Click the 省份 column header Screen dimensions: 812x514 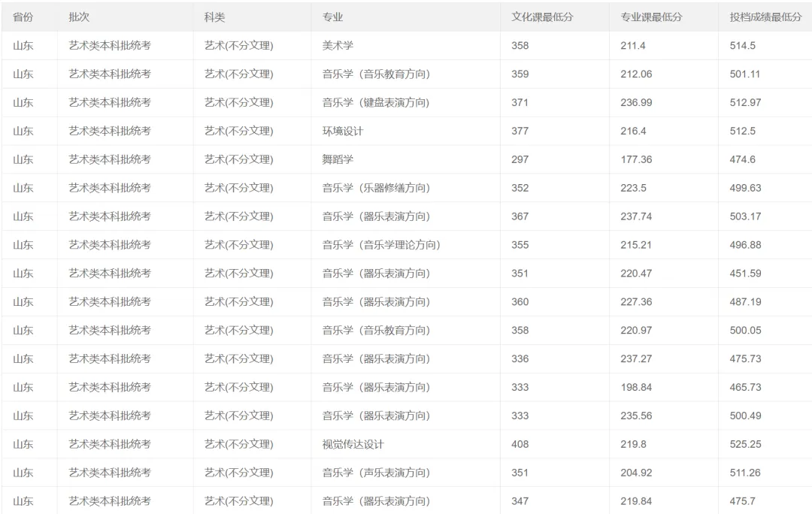(x=23, y=17)
